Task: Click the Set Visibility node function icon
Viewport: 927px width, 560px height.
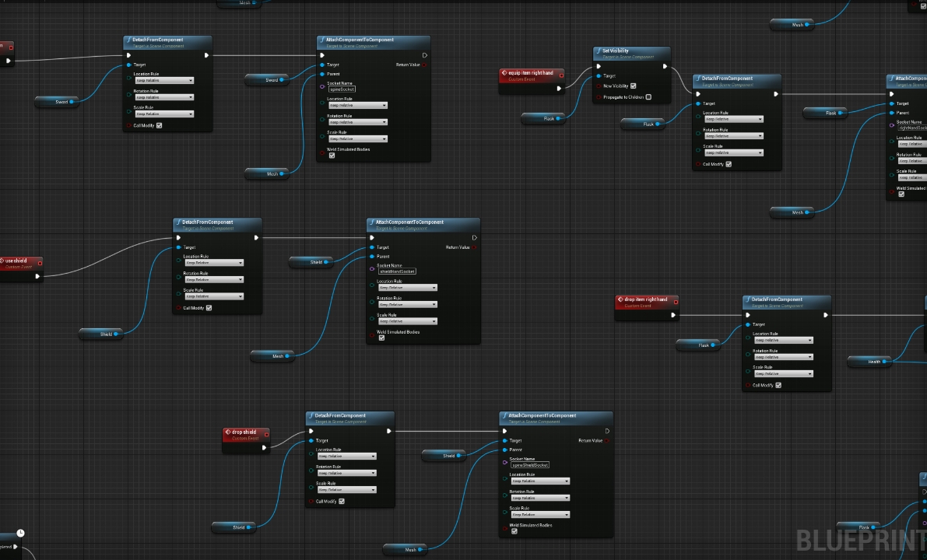Action: (599, 51)
